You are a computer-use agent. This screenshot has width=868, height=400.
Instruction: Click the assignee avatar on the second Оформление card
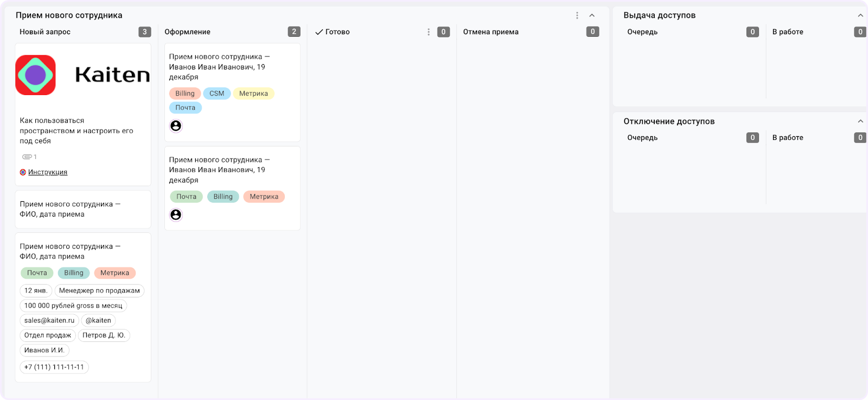176,215
